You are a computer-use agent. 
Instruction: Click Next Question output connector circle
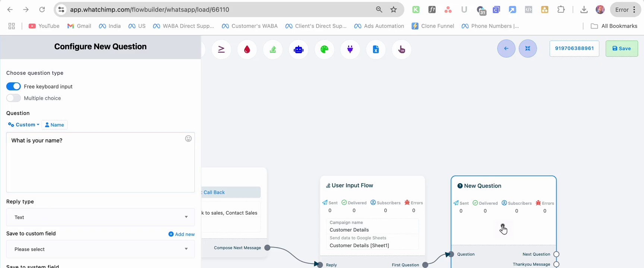coord(556,254)
